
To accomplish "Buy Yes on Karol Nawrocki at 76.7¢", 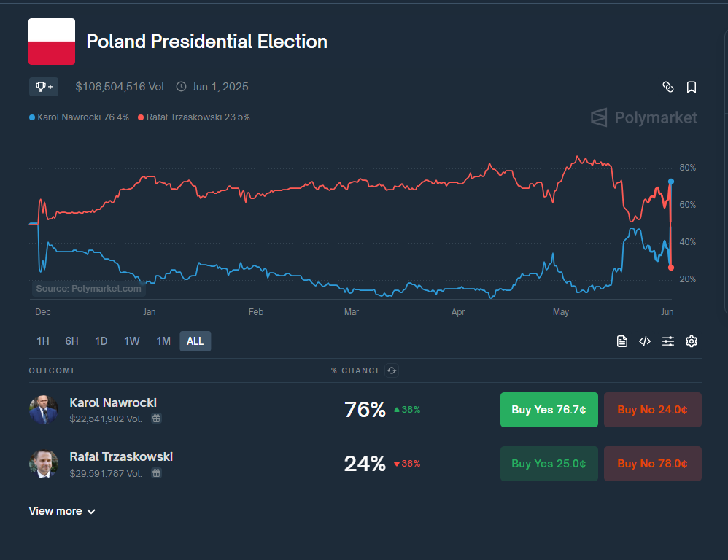I will click(549, 410).
